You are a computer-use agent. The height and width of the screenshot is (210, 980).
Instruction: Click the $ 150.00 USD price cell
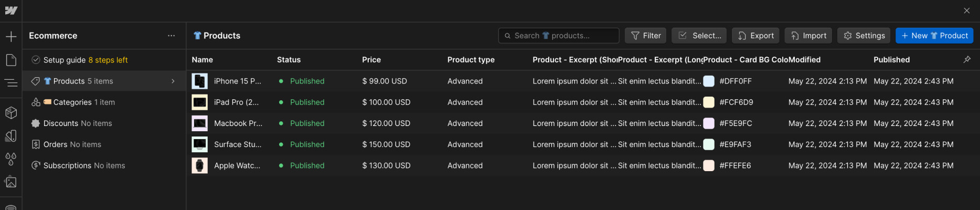click(386, 144)
